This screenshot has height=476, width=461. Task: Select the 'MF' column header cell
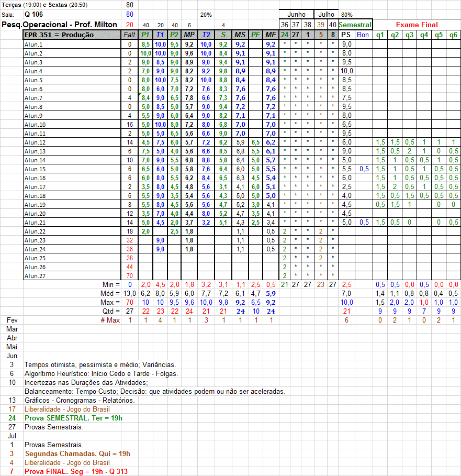(270, 35)
